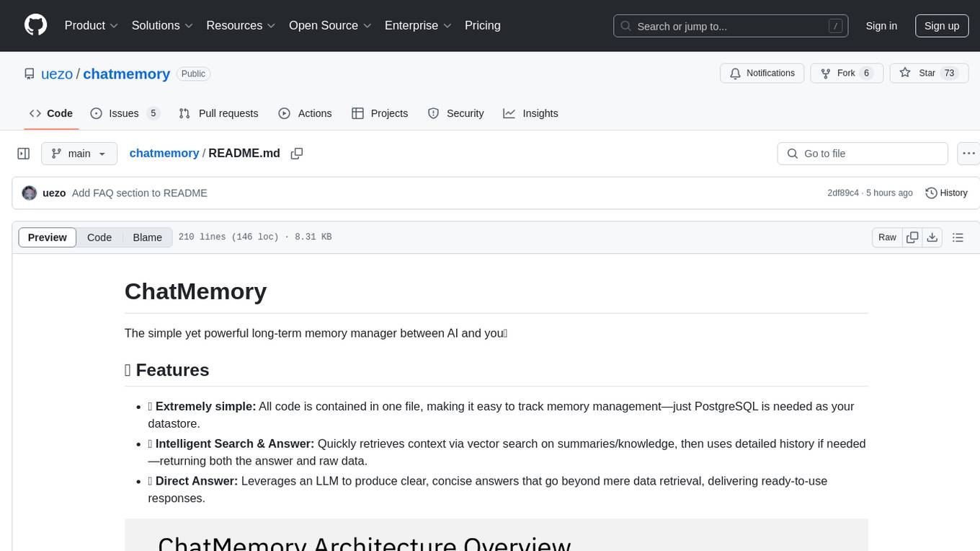Expand the Open Source menu
980x551 pixels.
pyautogui.click(x=330, y=25)
